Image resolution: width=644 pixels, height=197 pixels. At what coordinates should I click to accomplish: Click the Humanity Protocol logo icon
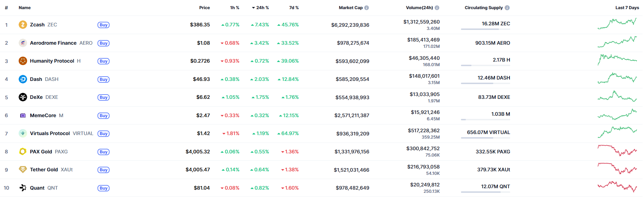tap(23, 61)
